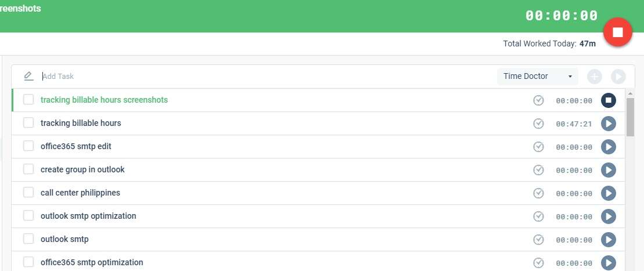Open the create group in outlook task
Viewport: 644px width, 271px height.
point(82,169)
